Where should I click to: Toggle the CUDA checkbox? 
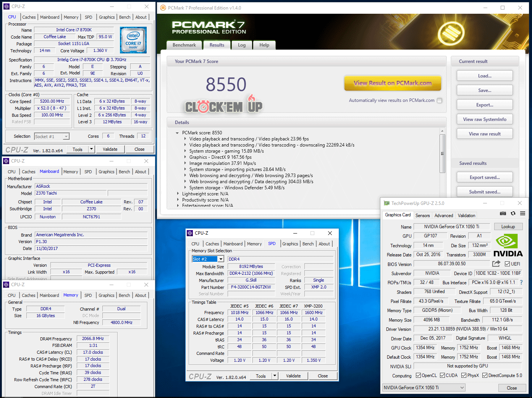tap(442, 375)
